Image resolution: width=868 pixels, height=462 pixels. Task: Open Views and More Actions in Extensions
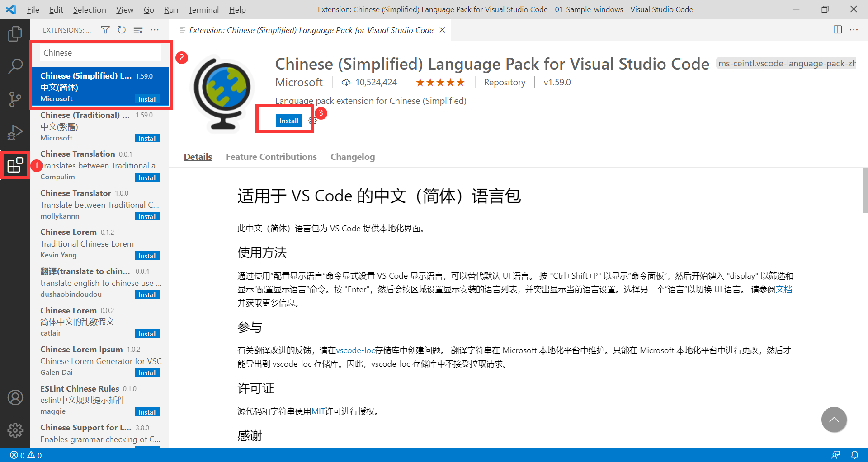point(155,30)
